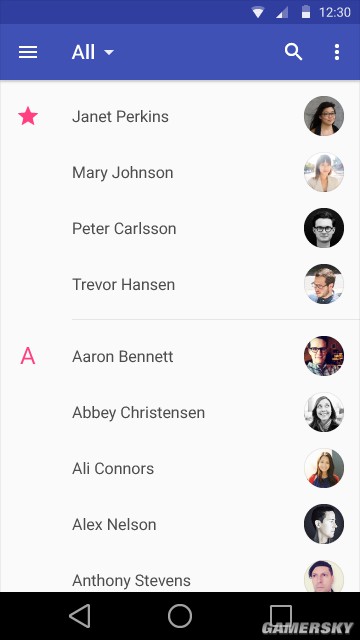Viewport: 360px width, 640px height.
Task: Tap the pink letter A section header
Action: coord(28,356)
